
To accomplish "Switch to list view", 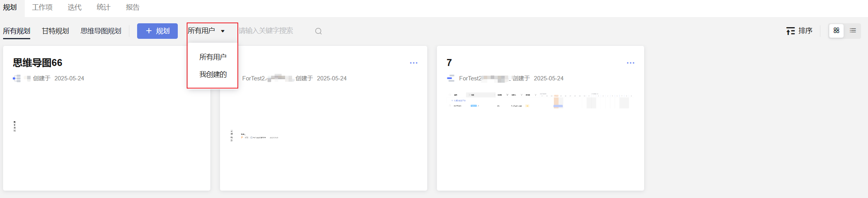I will tap(853, 31).
